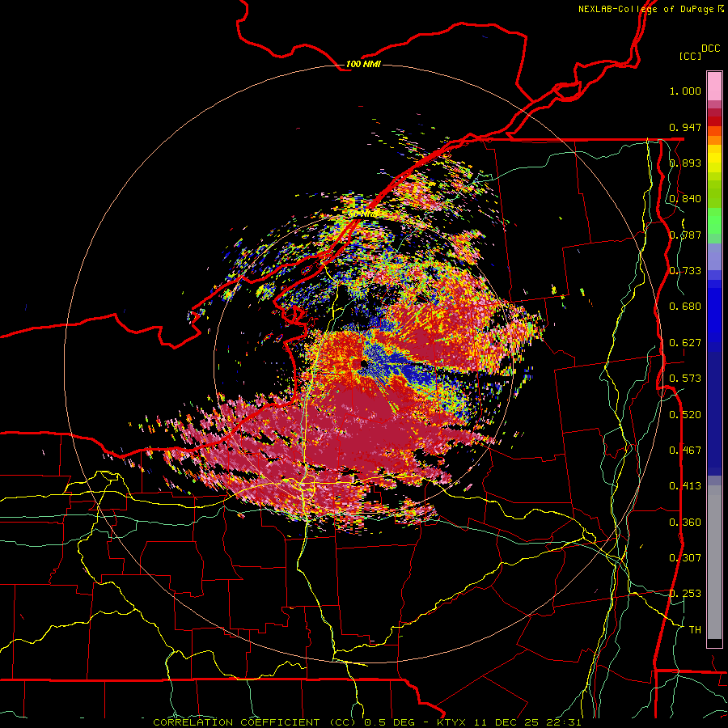Screen dimensions: 728x728
Task: Click the TH threshold legend label
Action: (x=695, y=630)
